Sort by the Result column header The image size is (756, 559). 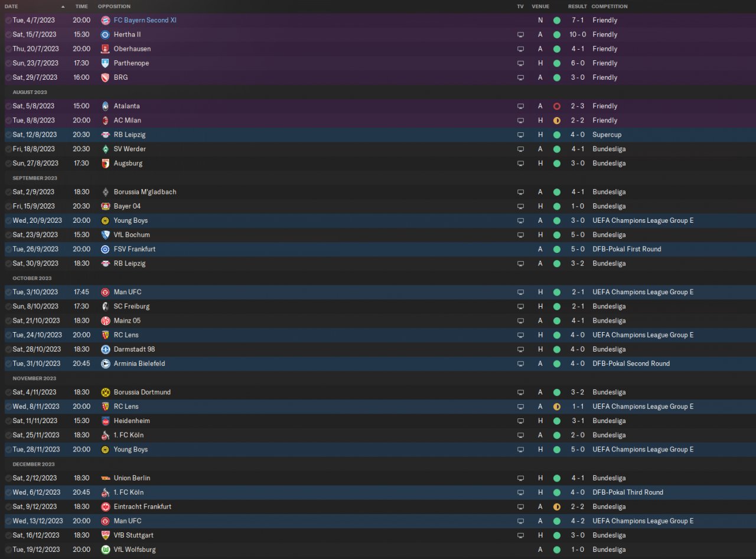[578, 6]
